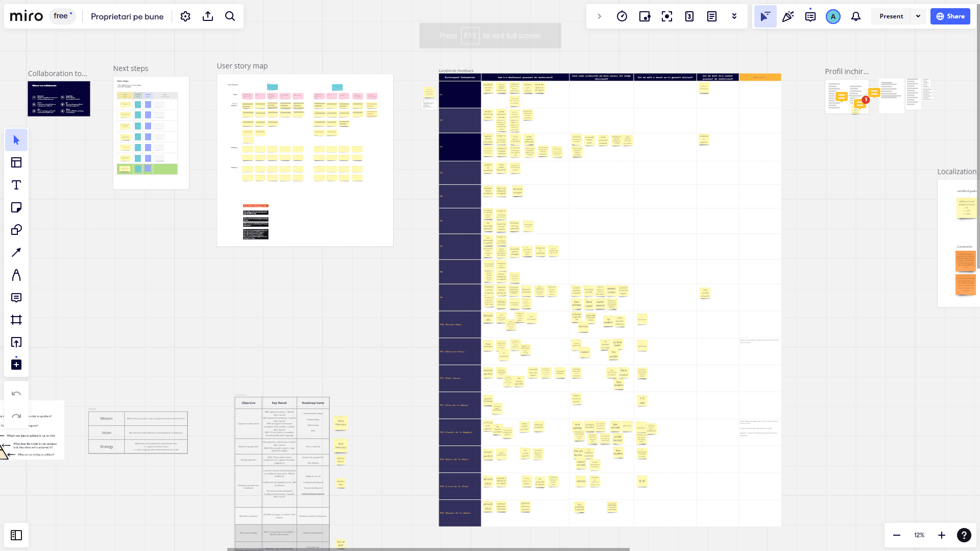
Task: Open the Templates tool
Action: click(x=16, y=162)
